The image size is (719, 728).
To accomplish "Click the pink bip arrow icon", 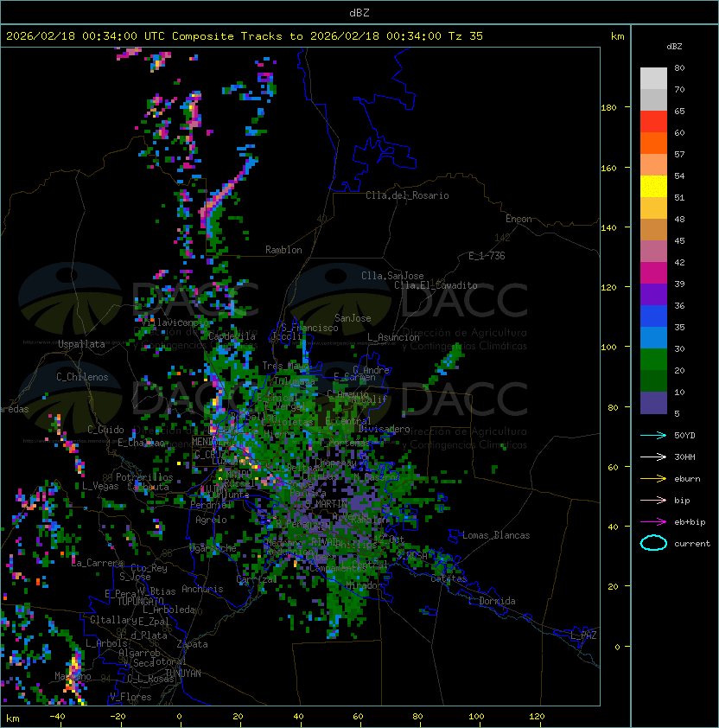I will click(653, 500).
